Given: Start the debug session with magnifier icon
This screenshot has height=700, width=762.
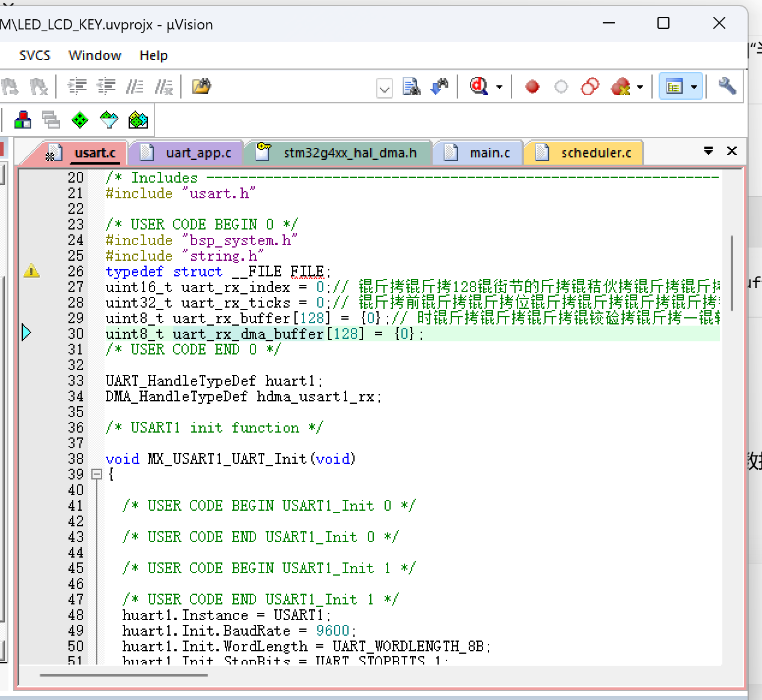Looking at the screenshot, I should 479,87.
